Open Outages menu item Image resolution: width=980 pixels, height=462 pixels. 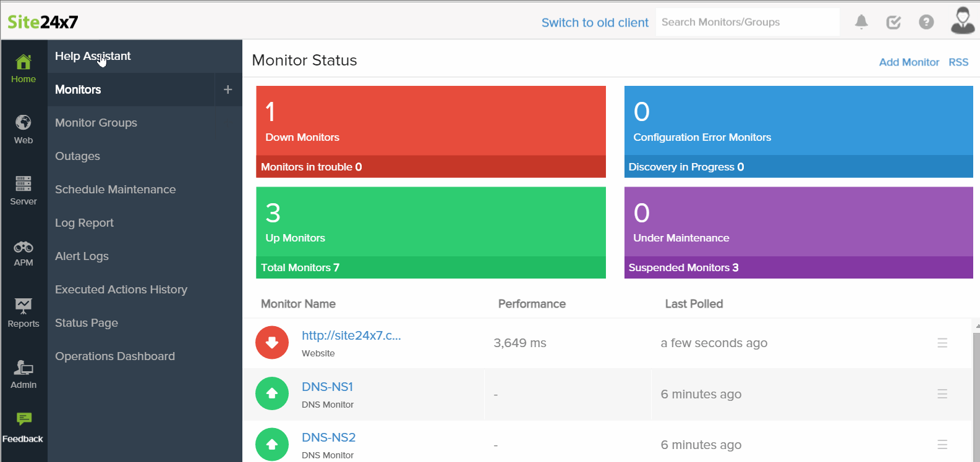pos(145,156)
